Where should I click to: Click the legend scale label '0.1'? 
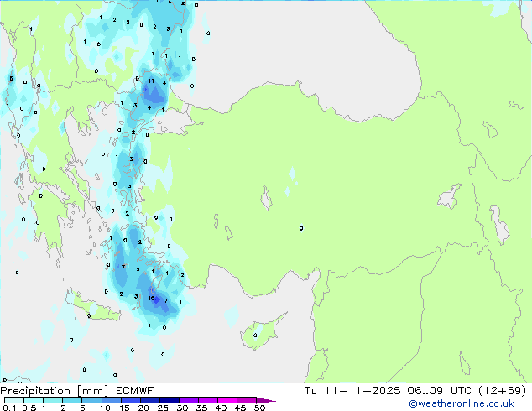click(x=9, y=408)
